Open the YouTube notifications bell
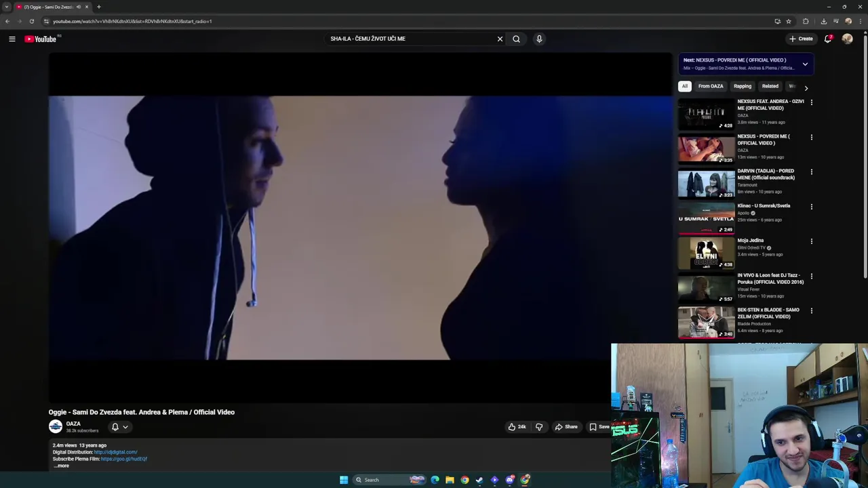Viewport: 868px width, 488px height. click(828, 39)
